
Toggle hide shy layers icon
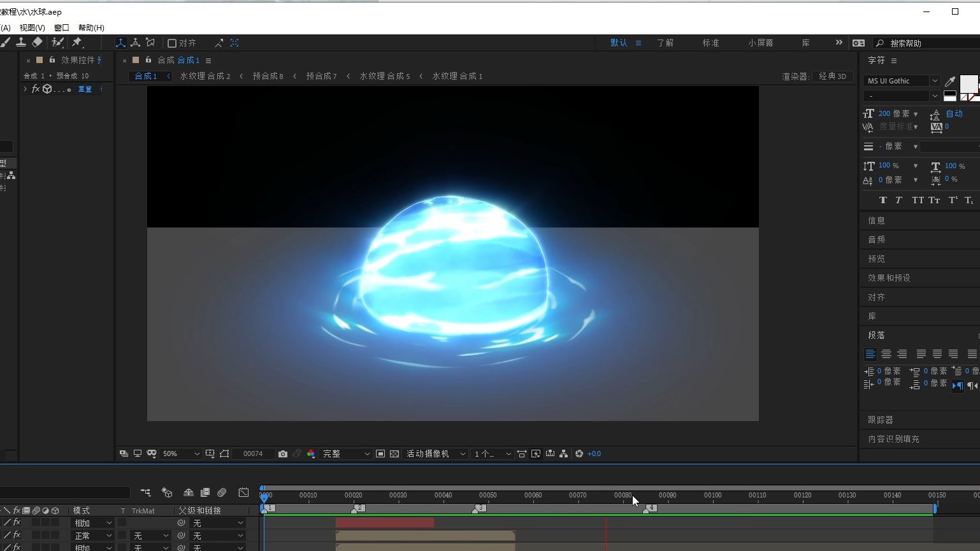(189, 492)
